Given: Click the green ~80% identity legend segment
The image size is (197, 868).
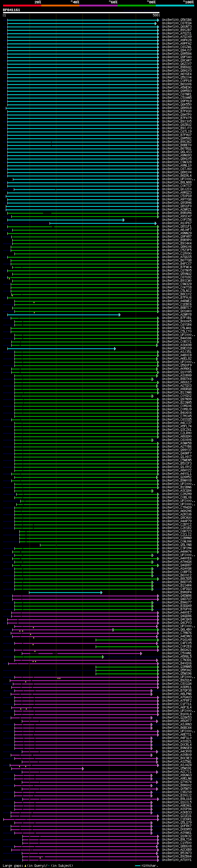Looking at the screenshot, I should [137, 6].
